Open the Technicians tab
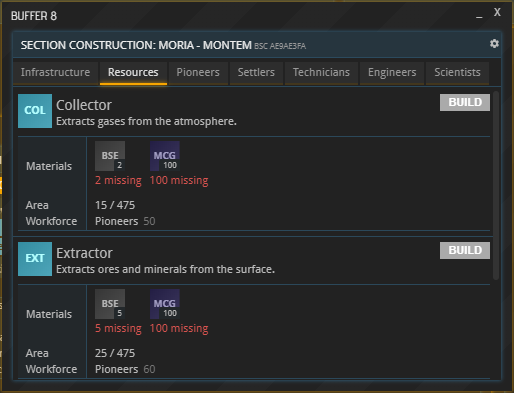Image resolution: width=514 pixels, height=393 pixels. pos(321,72)
